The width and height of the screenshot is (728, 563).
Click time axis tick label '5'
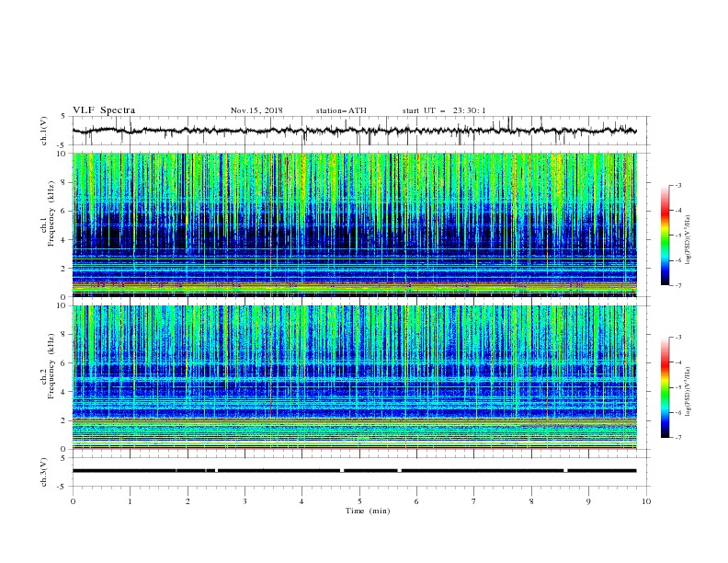(x=359, y=501)
